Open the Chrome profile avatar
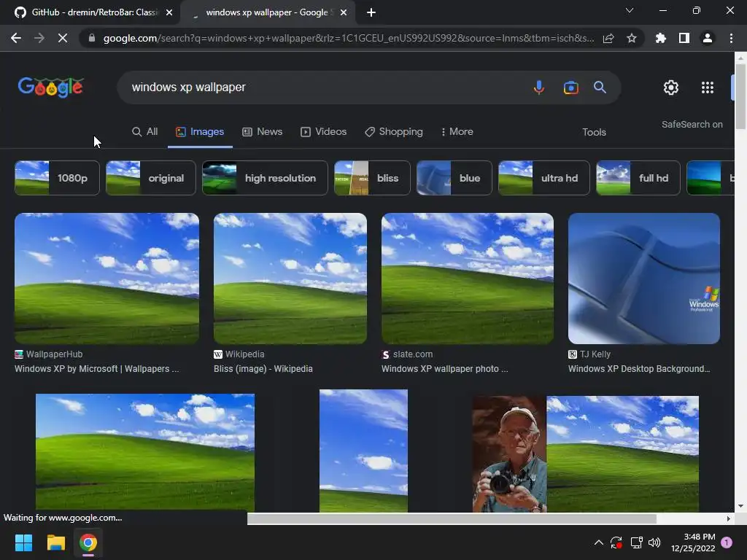Image resolution: width=747 pixels, height=560 pixels. [x=708, y=38]
